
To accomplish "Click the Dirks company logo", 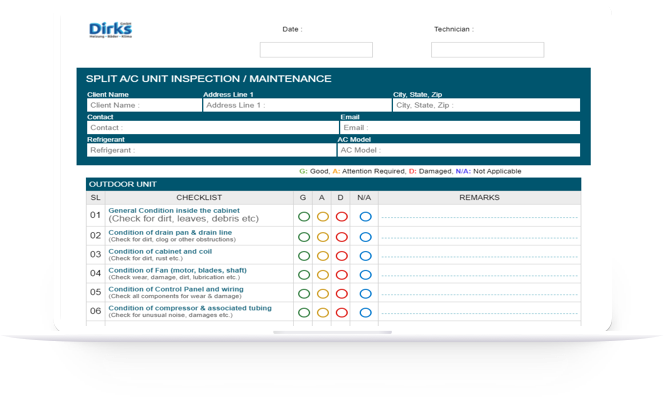I will [111, 30].
